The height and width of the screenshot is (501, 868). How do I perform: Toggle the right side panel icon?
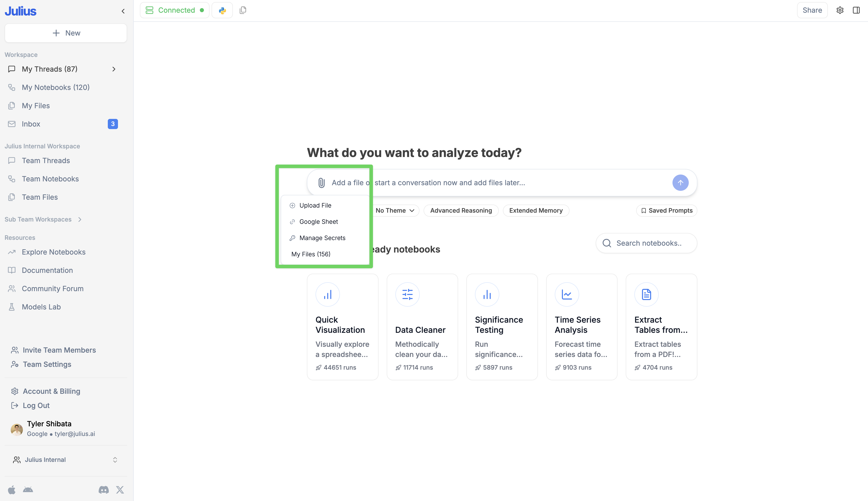(x=856, y=10)
